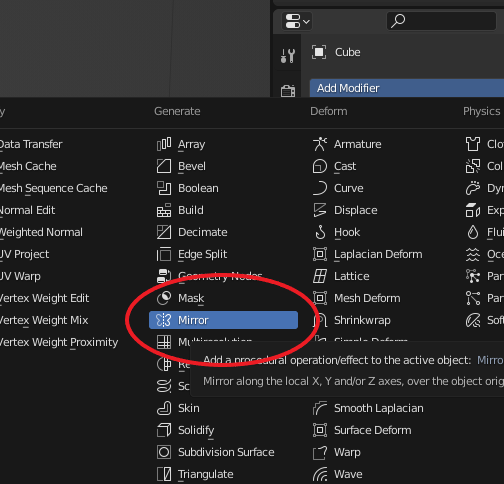Add the Mirror modifier
The image size is (504, 484).
223,320
